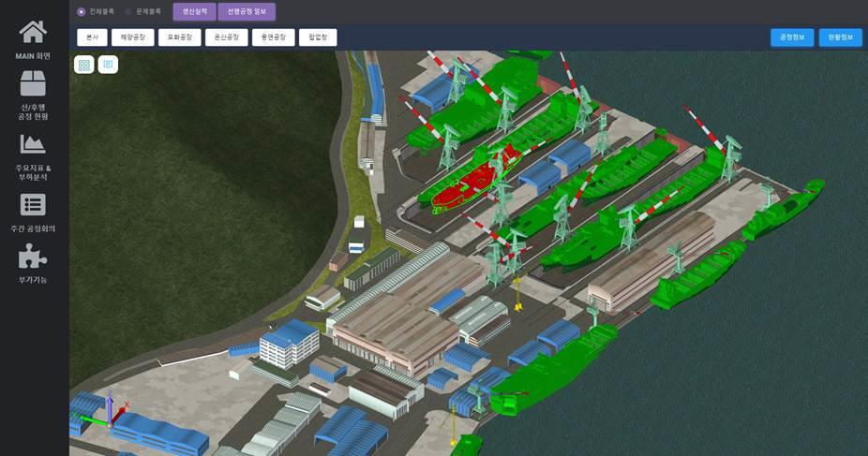The width and height of the screenshot is (868, 456).
Task: Switch to the 선행공정 정보 tab
Action: click(247, 12)
